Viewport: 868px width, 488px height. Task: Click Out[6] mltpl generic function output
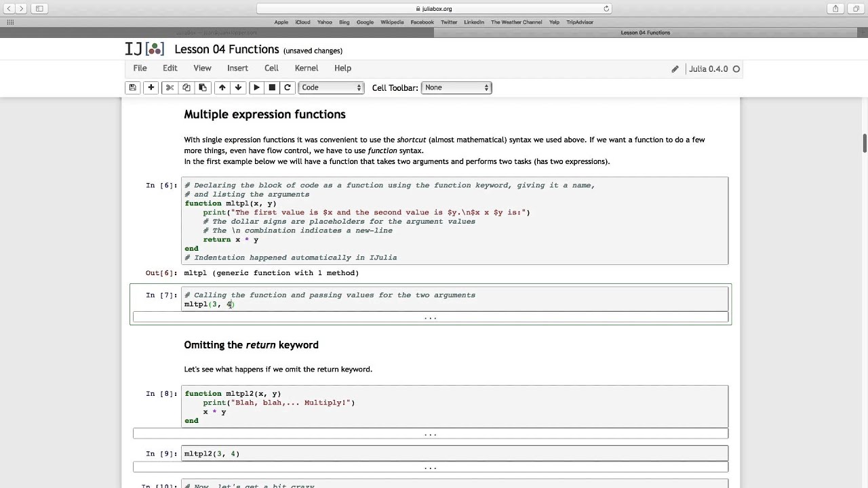(x=271, y=273)
